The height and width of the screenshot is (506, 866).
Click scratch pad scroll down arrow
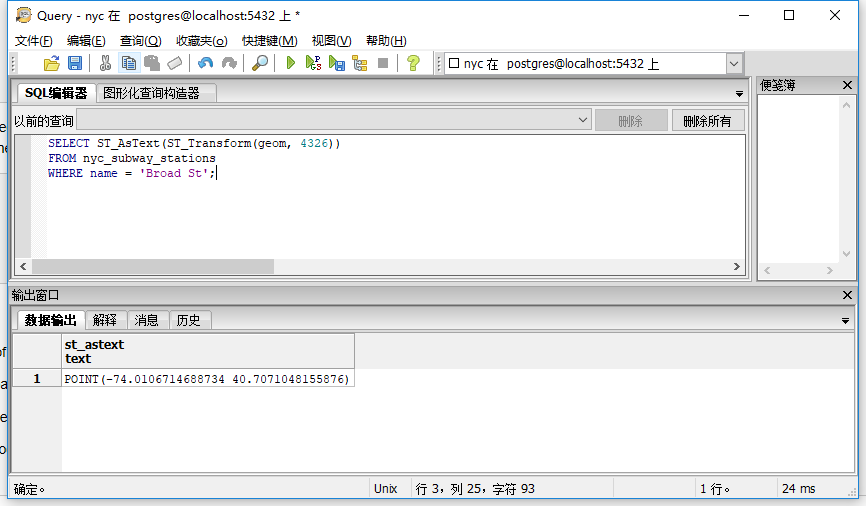click(846, 254)
